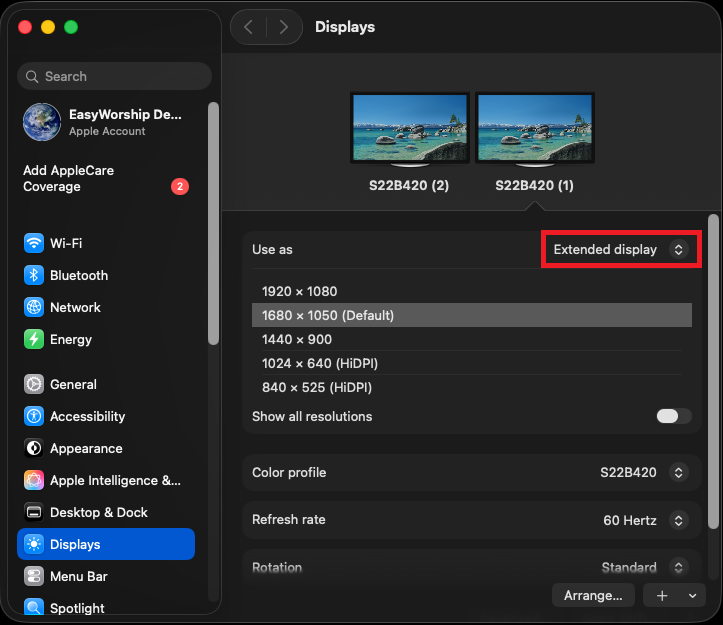Select 1920 × 1080 resolution

472,292
